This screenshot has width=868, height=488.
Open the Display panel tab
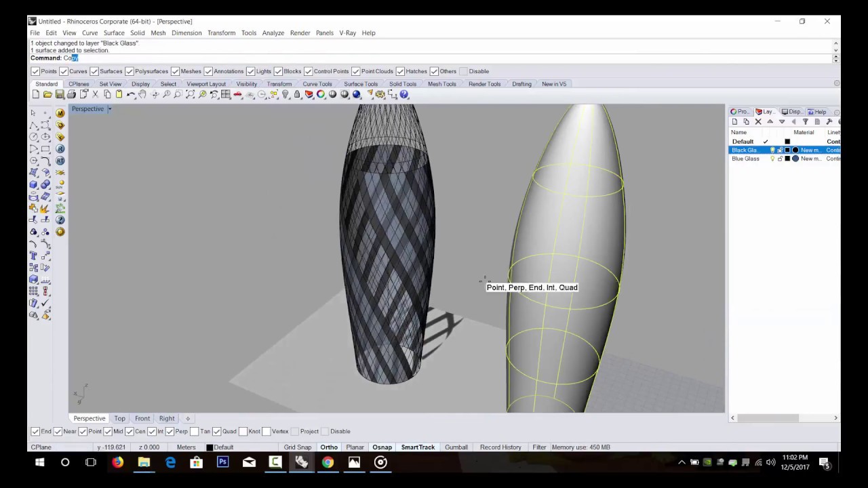click(791, 112)
